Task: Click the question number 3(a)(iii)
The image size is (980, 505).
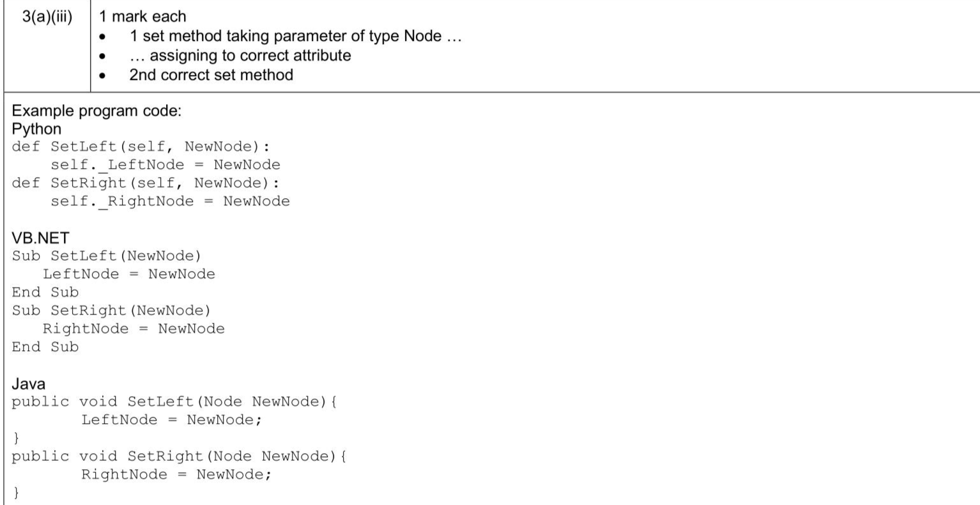Action: (x=48, y=17)
